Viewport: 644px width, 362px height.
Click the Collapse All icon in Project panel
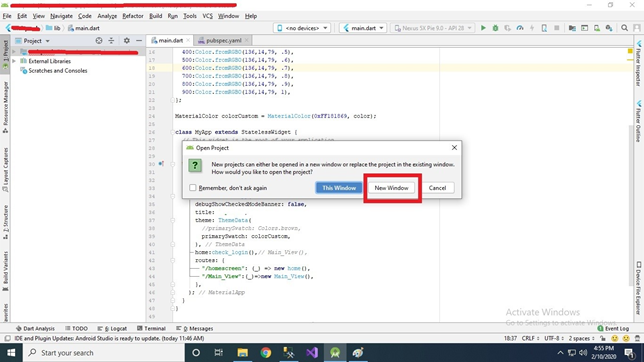point(111,41)
